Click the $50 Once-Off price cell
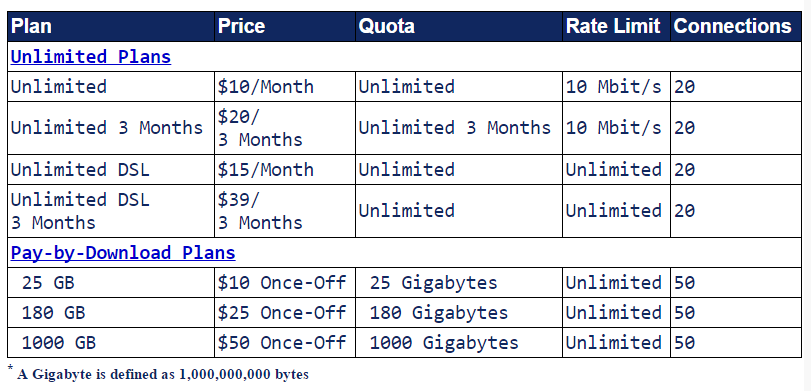 click(x=284, y=342)
